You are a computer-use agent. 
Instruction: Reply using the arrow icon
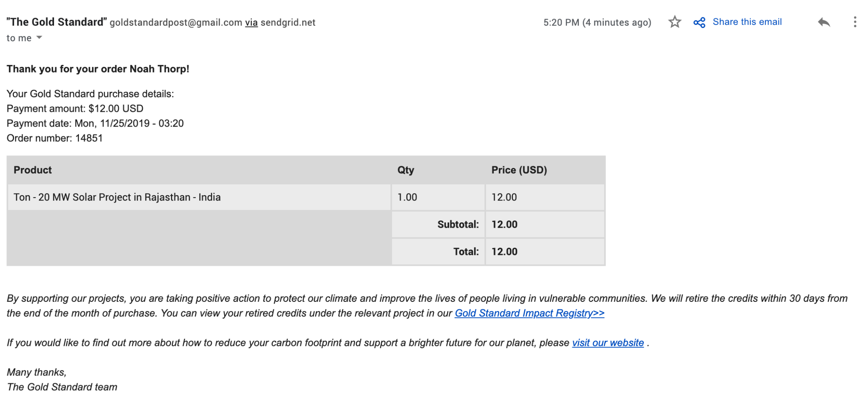[824, 22]
